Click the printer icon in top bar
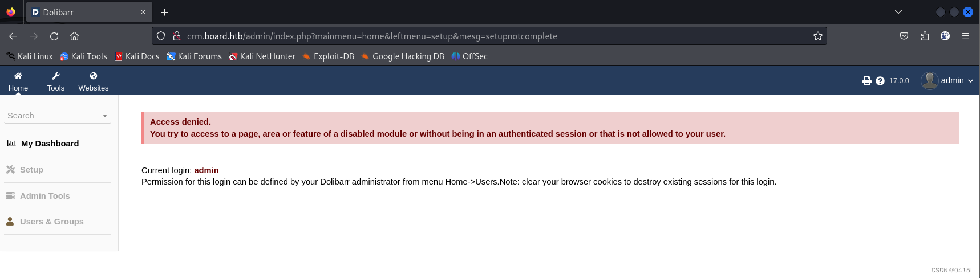The height and width of the screenshot is (278, 980). pos(866,81)
